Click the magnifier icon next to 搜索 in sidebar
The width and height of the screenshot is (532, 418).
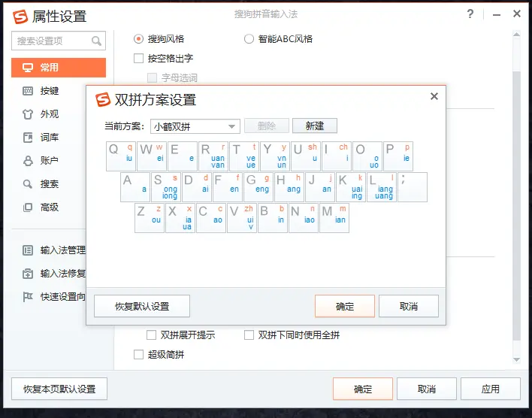28,184
